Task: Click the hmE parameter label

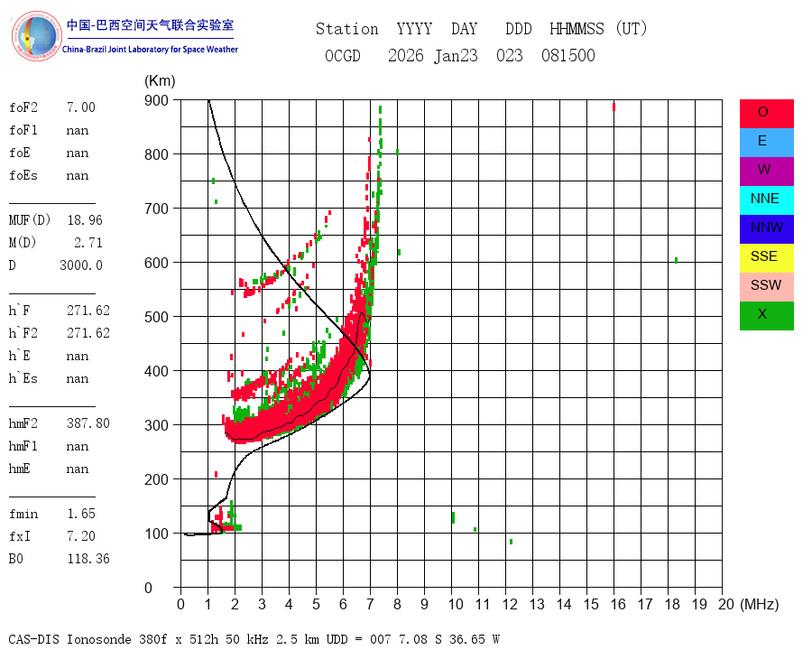Action: click(20, 469)
